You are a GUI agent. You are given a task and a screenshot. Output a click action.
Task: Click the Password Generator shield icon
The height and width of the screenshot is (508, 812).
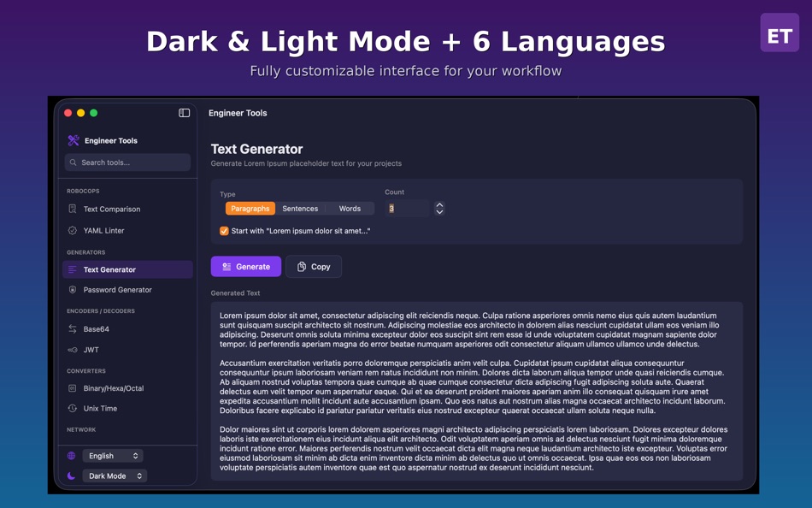tap(73, 290)
